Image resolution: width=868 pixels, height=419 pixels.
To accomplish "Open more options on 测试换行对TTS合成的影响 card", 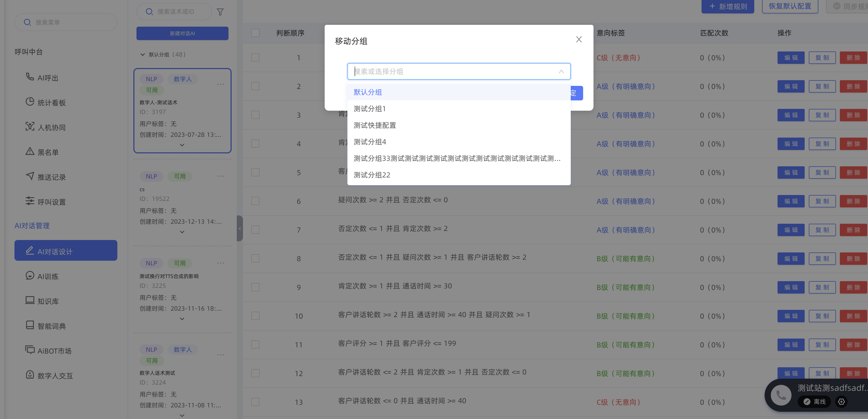I will (220, 263).
